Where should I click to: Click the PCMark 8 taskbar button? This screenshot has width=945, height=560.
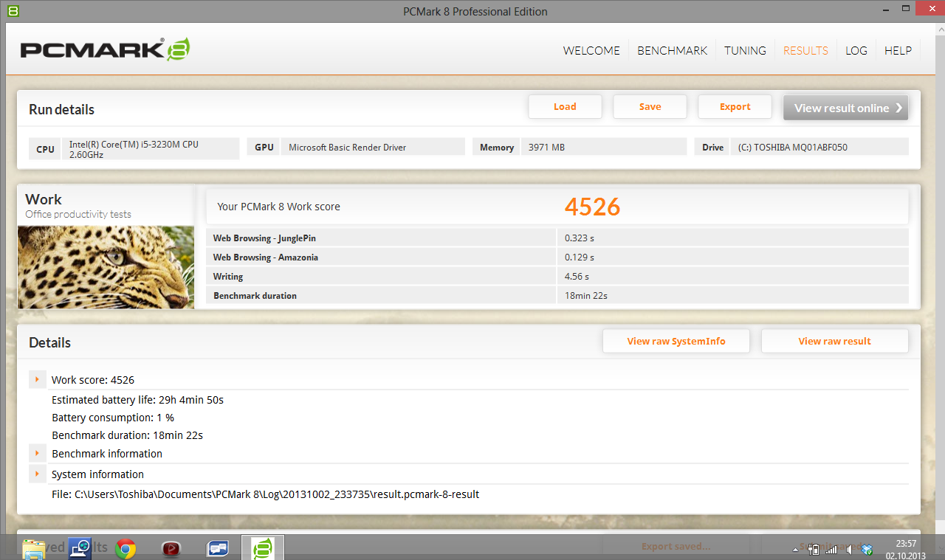click(263, 548)
